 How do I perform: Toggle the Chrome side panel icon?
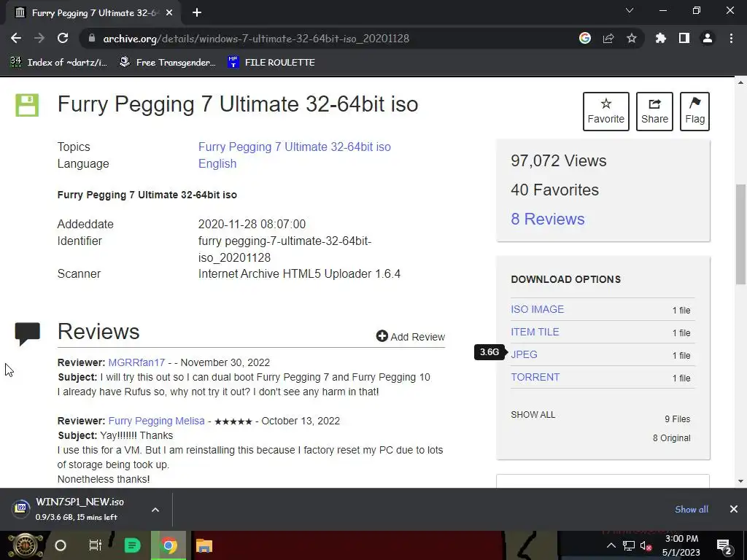click(x=684, y=38)
